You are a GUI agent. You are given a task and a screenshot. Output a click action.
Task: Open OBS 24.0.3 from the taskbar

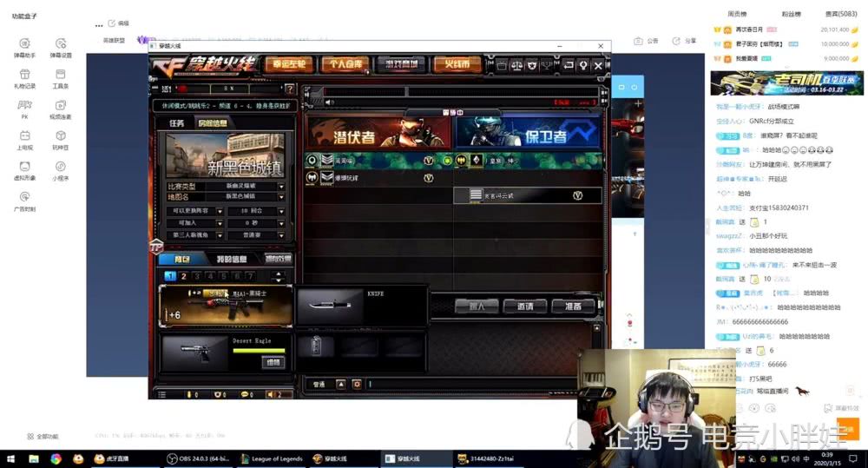pyautogui.click(x=198, y=458)
